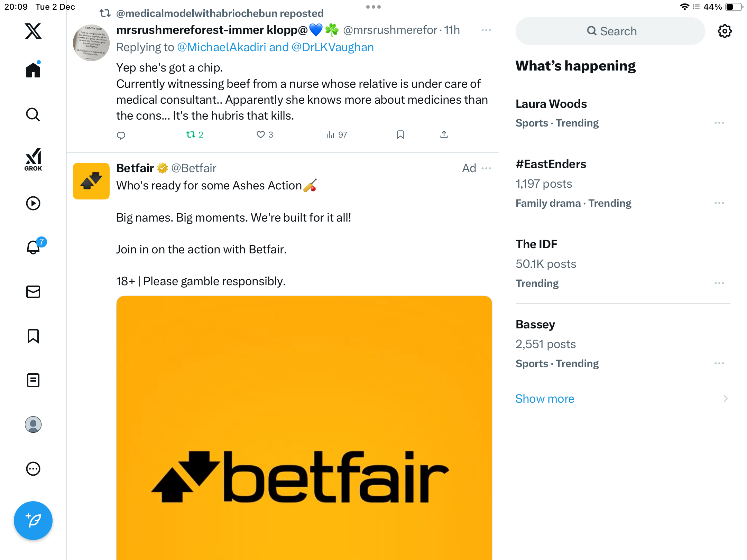This screenshot has height=560, width=747.
Task: Open the Lists sidebar item
Action: coord(33,380)
